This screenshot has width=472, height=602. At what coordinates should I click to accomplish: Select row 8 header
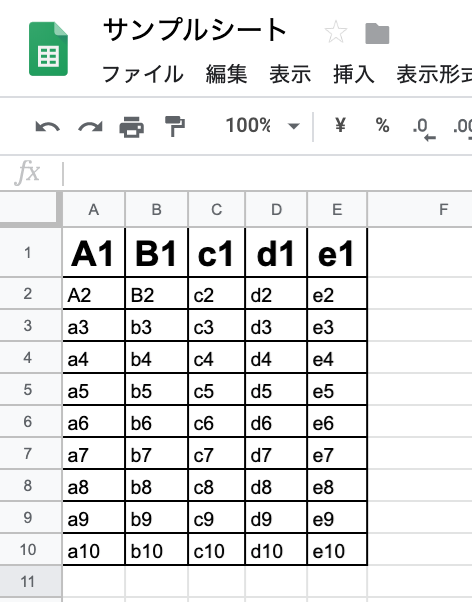31,485
